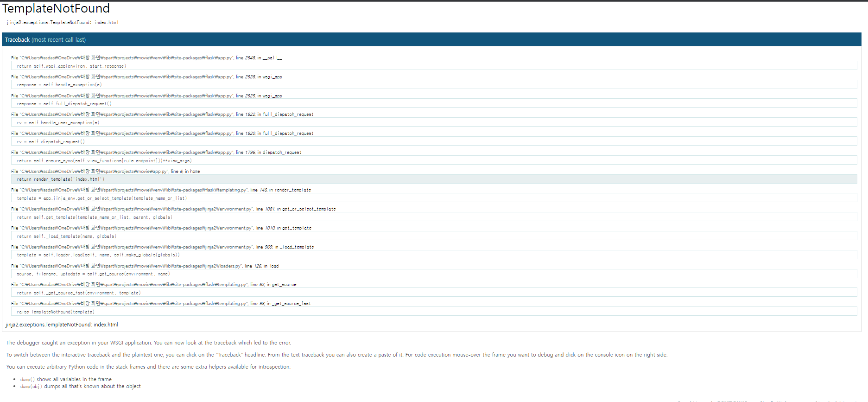Viewport: 868px width, 402px height.
Task: Expand the 'response = self.handle_exception(e)' frame
Action: pyautogui.click(x=59, y=85)
